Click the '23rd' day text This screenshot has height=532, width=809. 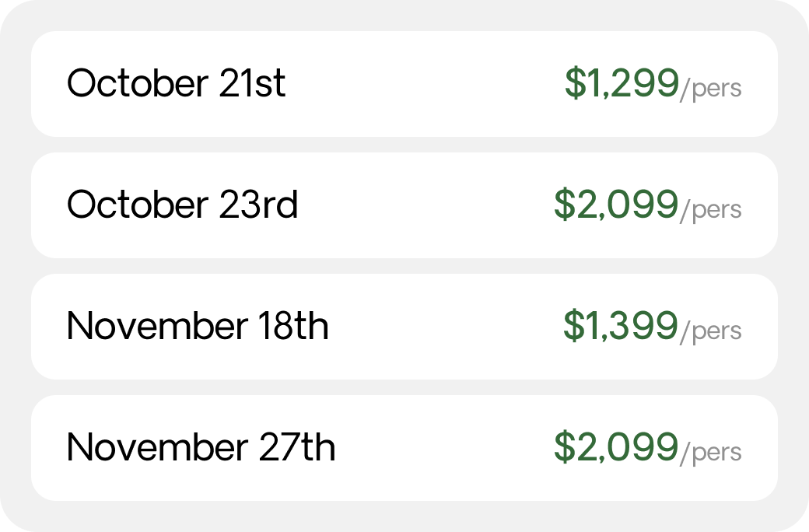point(258,205)
